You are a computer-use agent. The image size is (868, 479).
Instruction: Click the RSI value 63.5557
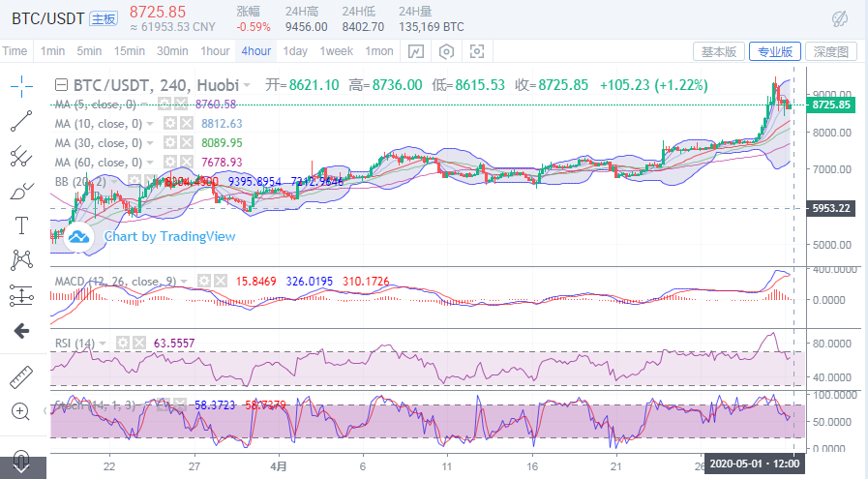pyautogui.click(x=174, y=344)
